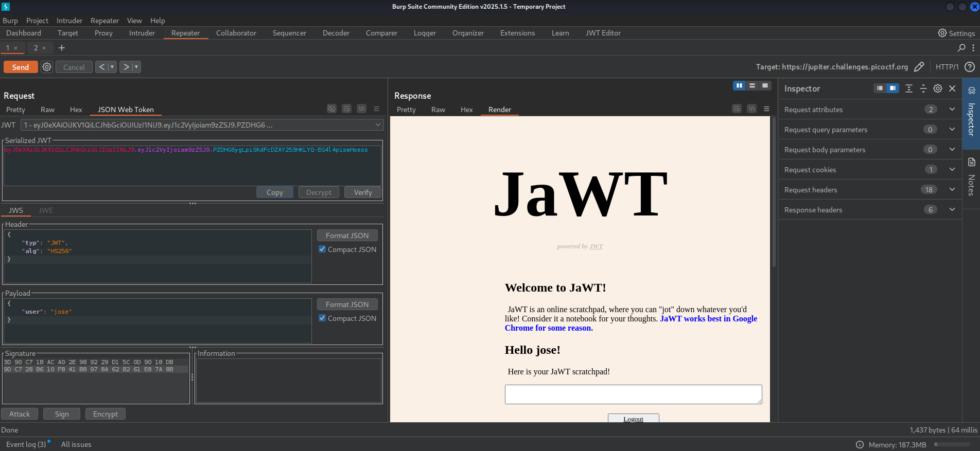980x451 pixels.
Task: Open Event log (3) in status bar
Action: tap(26, 444)
